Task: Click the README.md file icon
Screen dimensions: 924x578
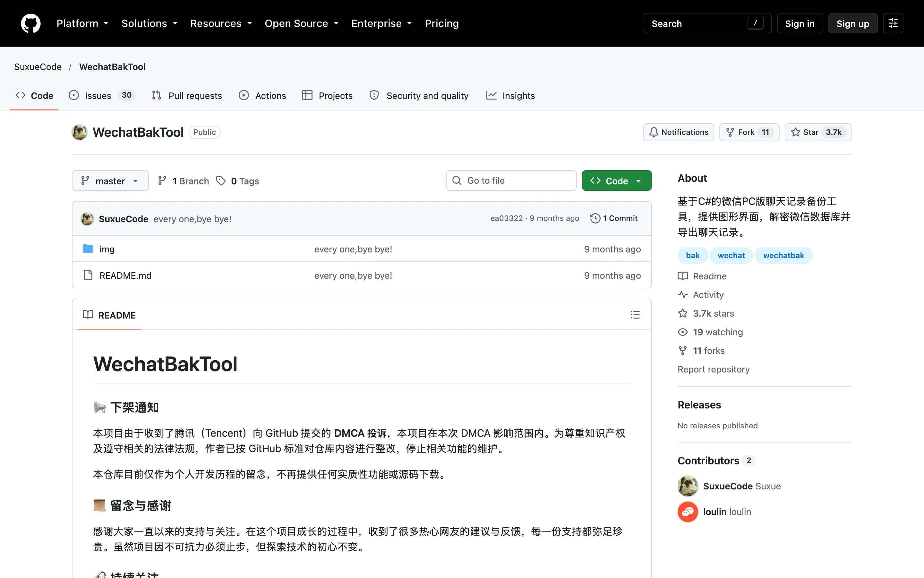Action: click(x=88, y=275)
